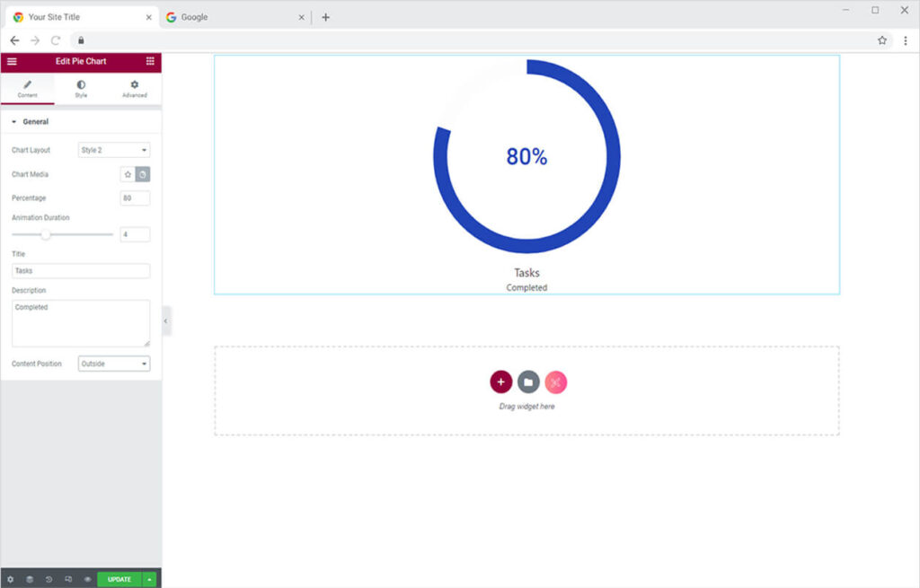The width and height of the screenshot is (920, 588).
Task: Open the Elementor hamburger menu
Action: tap(12, 61)
